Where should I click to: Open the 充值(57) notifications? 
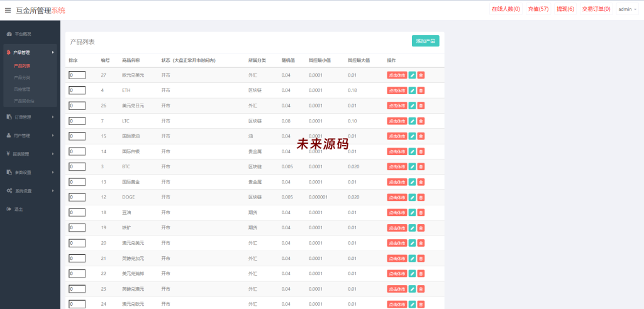point(538,9)
